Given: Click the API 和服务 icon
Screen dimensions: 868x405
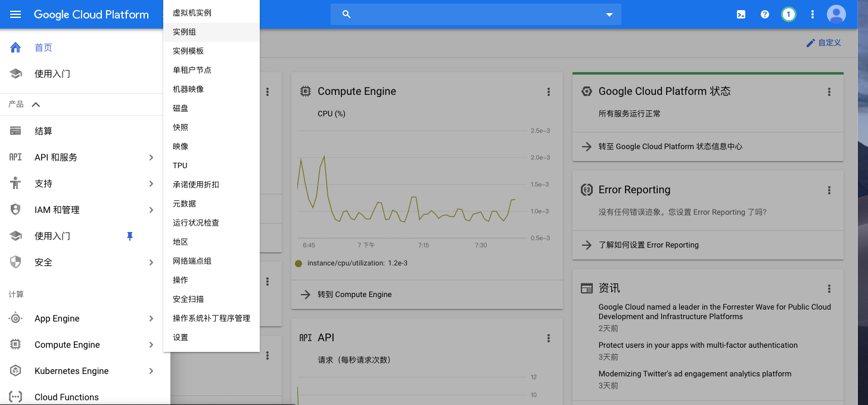Looking at the screenshot, I should click(x=15, y=157).
